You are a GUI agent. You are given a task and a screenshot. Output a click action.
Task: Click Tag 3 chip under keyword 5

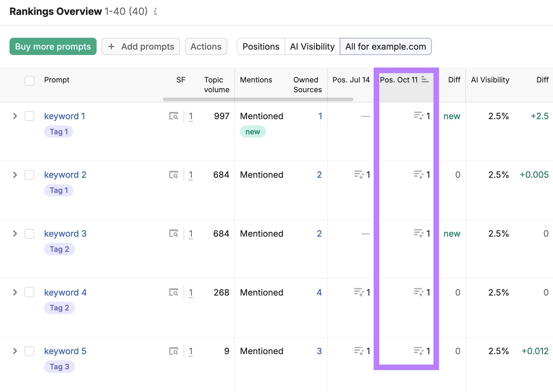tap(59, 366)
